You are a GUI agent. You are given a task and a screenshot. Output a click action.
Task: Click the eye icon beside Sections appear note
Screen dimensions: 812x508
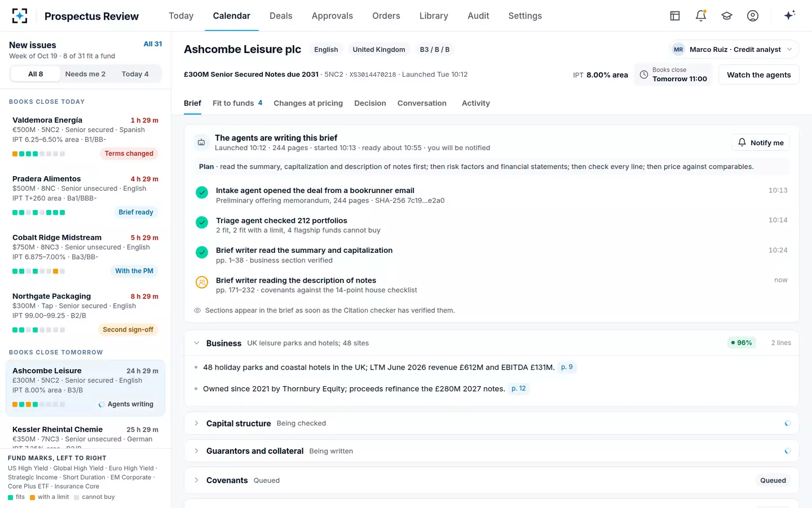197,310
